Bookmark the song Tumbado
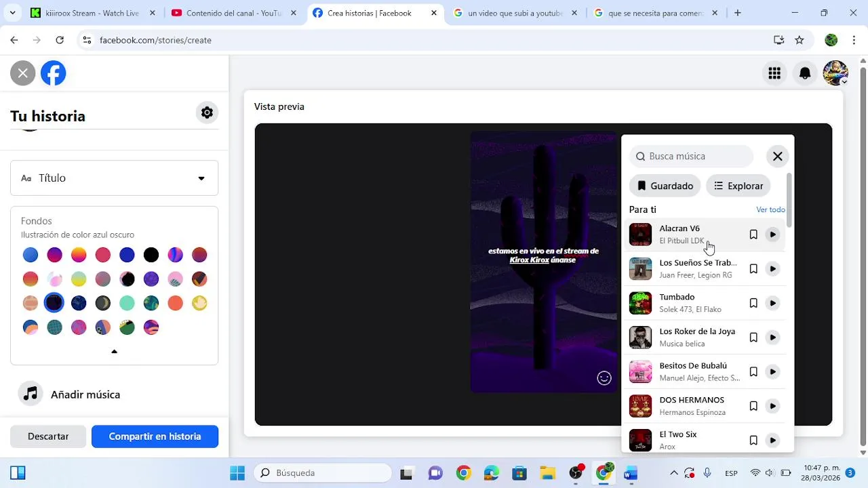Image resolution: width=868 pixels, height=488 pixels. click(753, 303)
